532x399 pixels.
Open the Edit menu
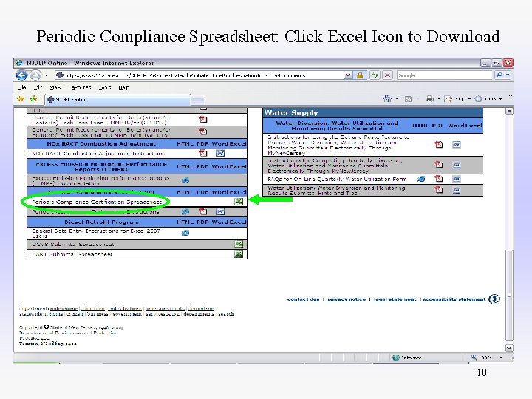(38, 87)
